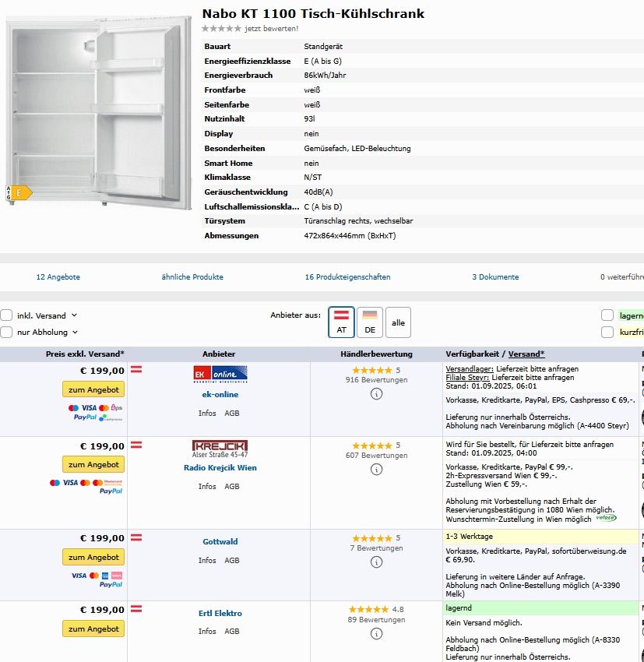
Task: Tick the lagernd filter checkbox
Action: coord(607,315)
